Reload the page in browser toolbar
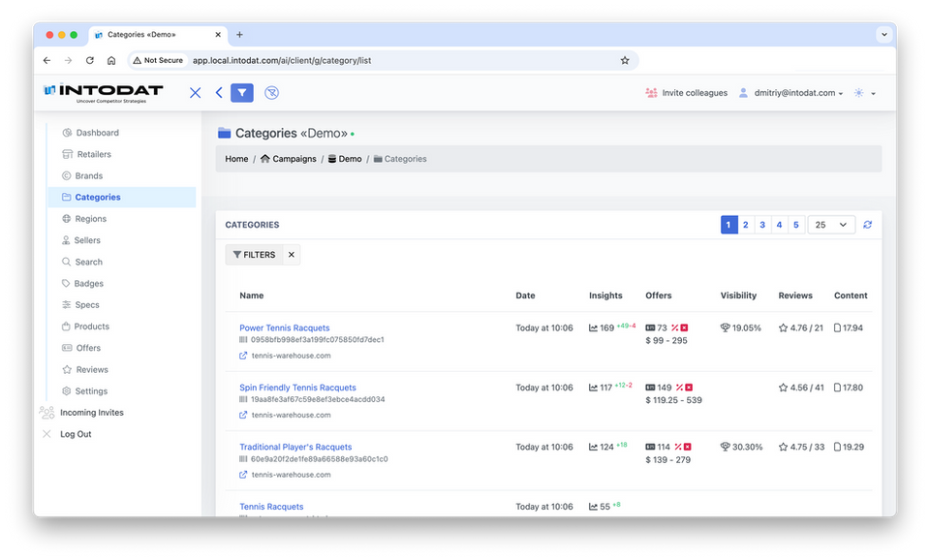 [x=89, y=60]
